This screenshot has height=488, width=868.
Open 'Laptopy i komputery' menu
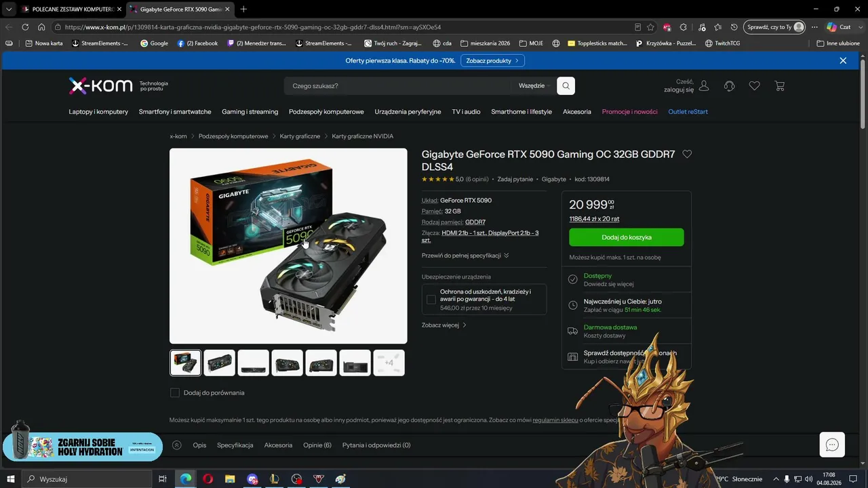coord(98,112)
